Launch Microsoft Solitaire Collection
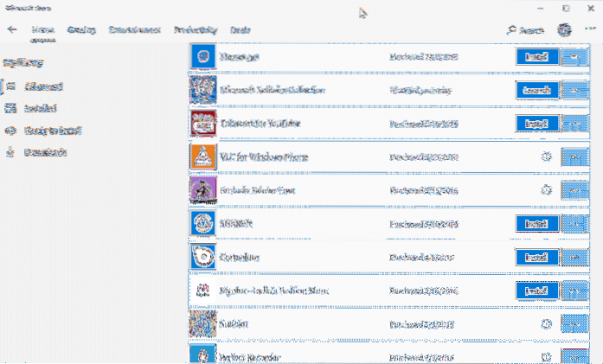The height and width of the screenshot is (364, 603). [x=533, y=91]
